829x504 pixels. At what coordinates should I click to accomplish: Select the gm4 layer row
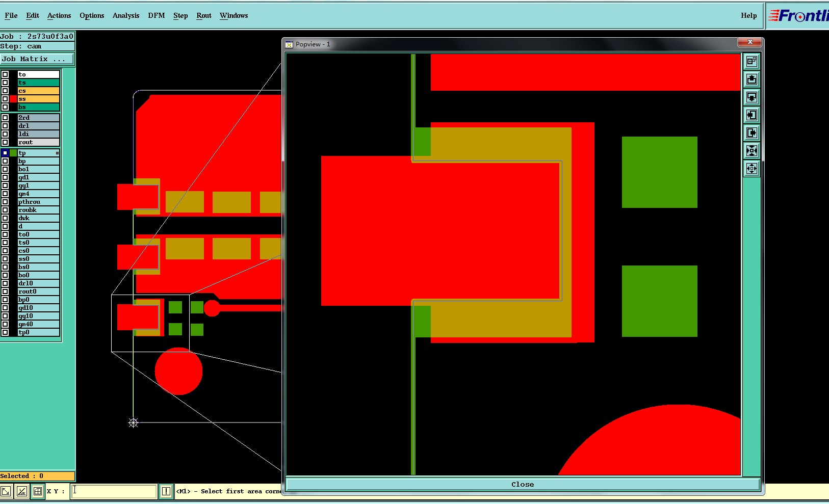[39, 194]
